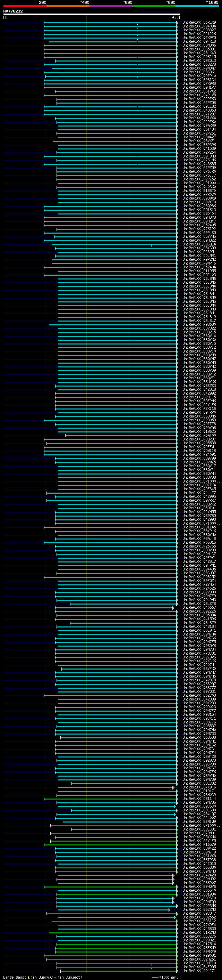This screenshot has width=222, height=980.
Task: Select the UniRef100_Q7Y237 entry
Action: [x=199, y=114]
